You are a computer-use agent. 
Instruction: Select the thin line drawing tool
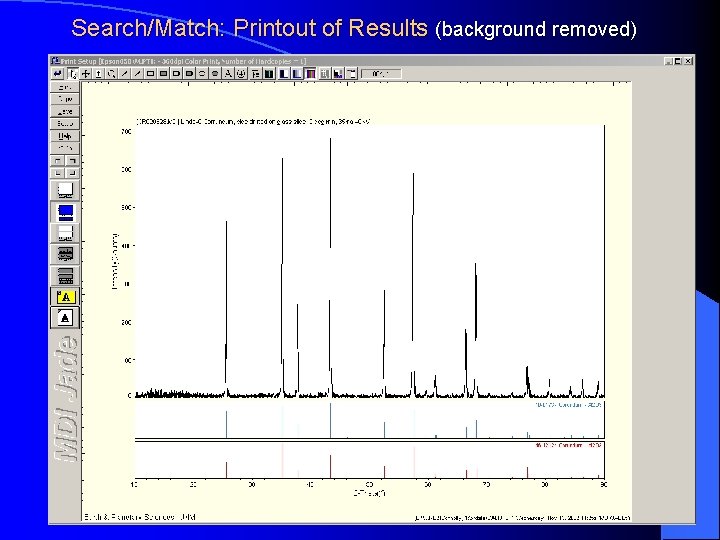click(124, 73)
